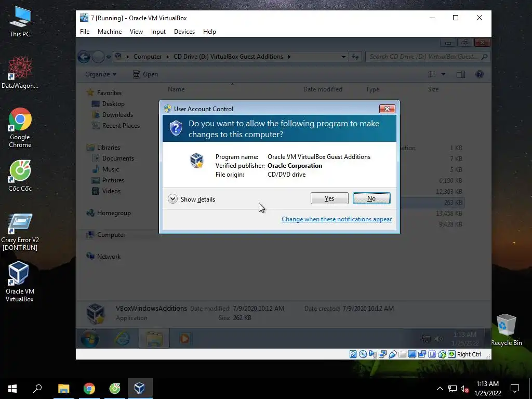This screenshot has width=532, height=399.
Task: Open the address bar history dropdown arrow
Action: [344, 57]
